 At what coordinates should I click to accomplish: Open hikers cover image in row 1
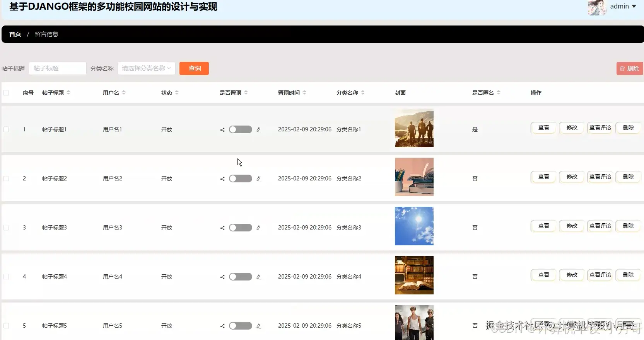pyautogui.click(x=414, y=128)
